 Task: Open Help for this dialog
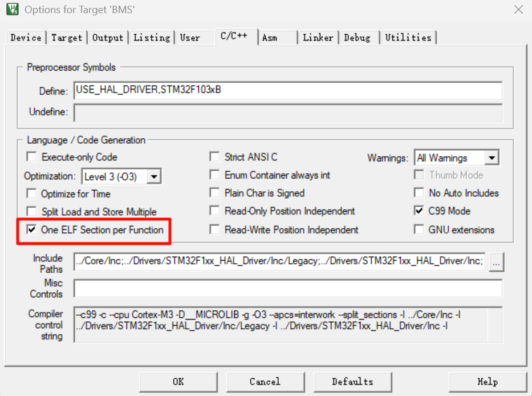pos(488,382)
